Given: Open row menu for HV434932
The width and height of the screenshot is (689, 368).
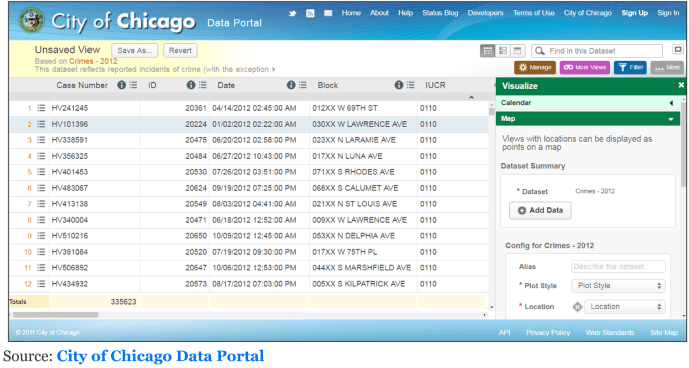Looking at the screenshot, I should click(x=41, y=284).
